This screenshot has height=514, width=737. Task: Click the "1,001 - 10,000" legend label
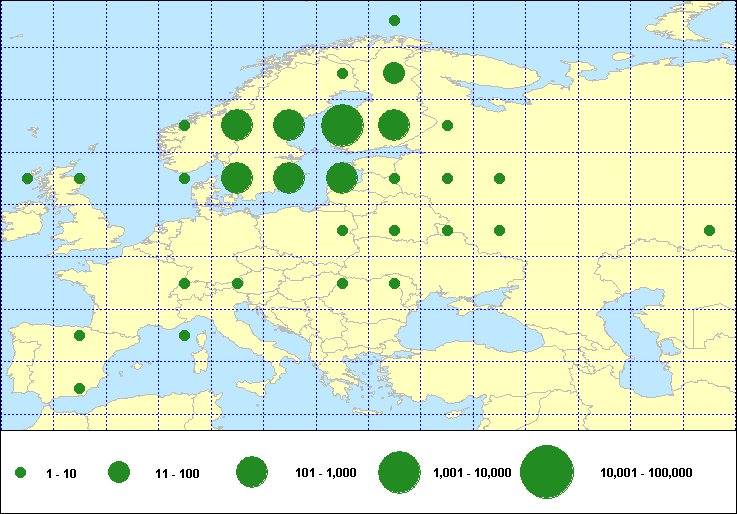pyautogui.click(x=472, y=473)
